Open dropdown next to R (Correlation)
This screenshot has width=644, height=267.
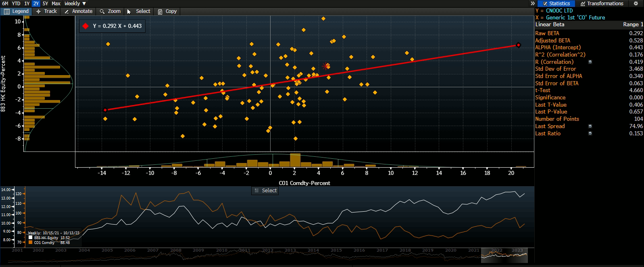click(590, 62)
